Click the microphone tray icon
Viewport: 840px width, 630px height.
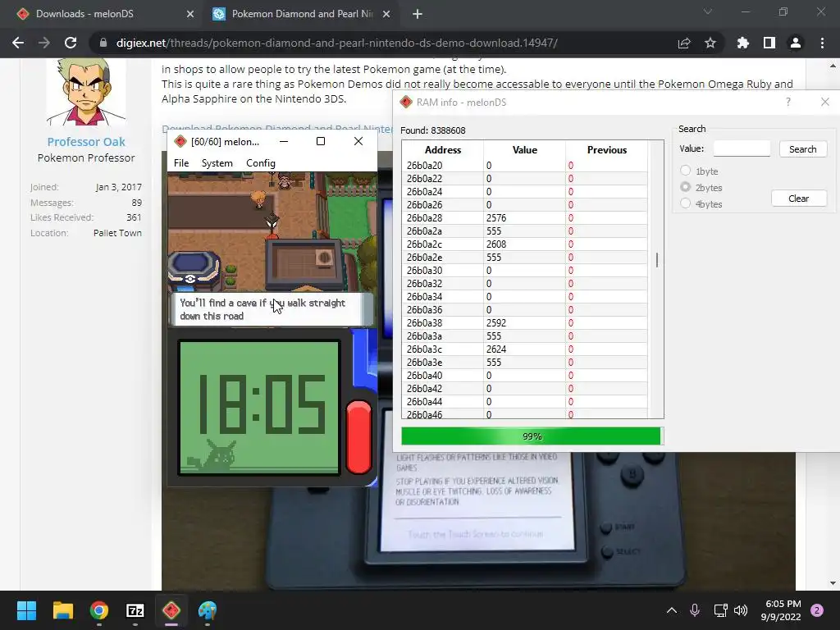point(695,610)
